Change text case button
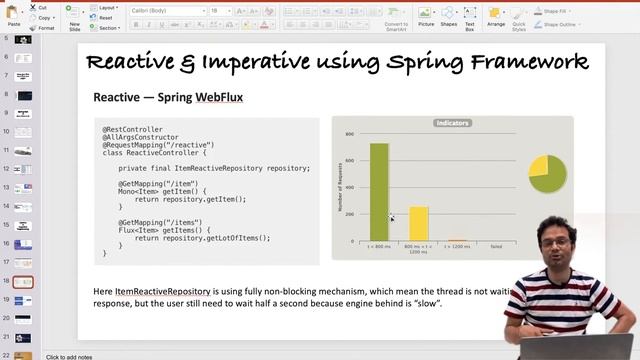Viewport: 640px width, 360px height. (230, 25)
